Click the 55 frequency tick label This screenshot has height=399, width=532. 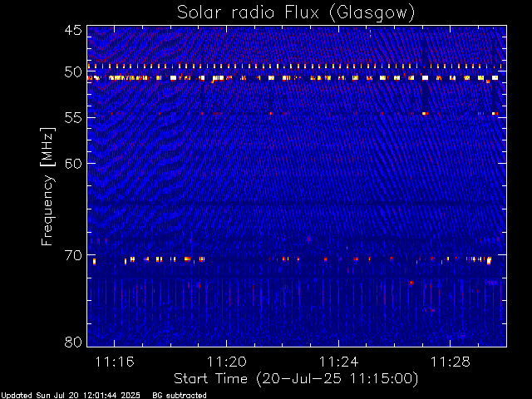[x=73, y=118]
